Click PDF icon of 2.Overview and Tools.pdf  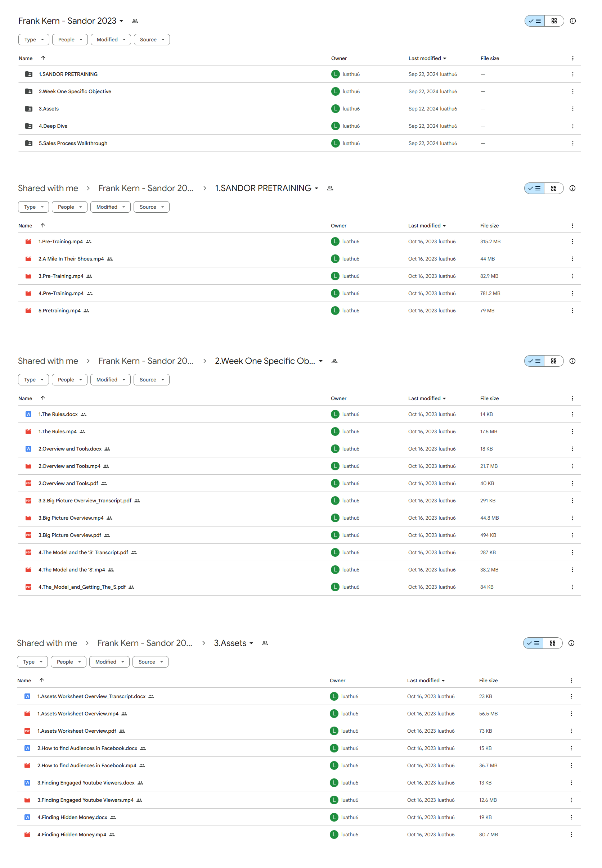click(x=28, y=484)
